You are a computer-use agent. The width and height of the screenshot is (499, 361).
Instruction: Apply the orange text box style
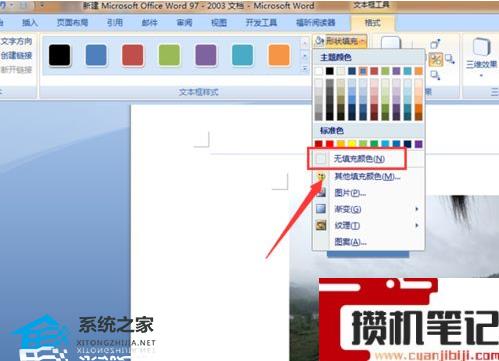(x=279, y=55)
